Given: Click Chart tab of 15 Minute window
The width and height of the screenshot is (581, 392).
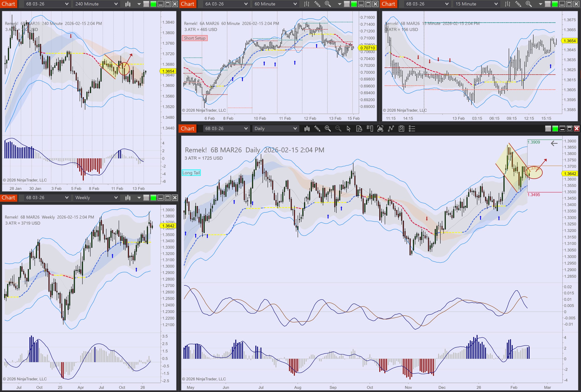Looking at the screenshot, I should [388, 4].
